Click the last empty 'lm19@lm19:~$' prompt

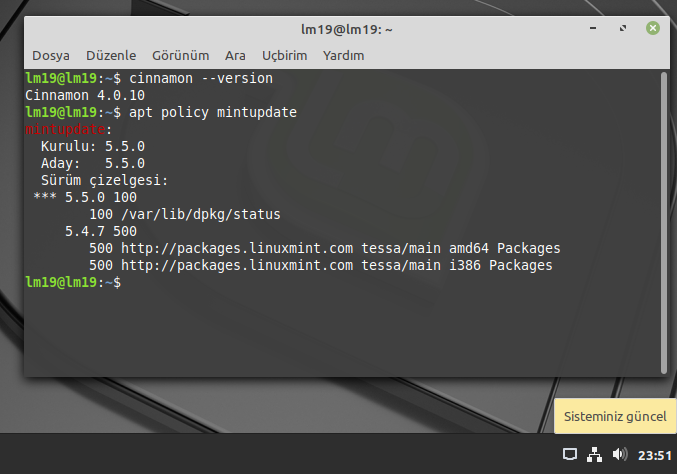[73, 282]
